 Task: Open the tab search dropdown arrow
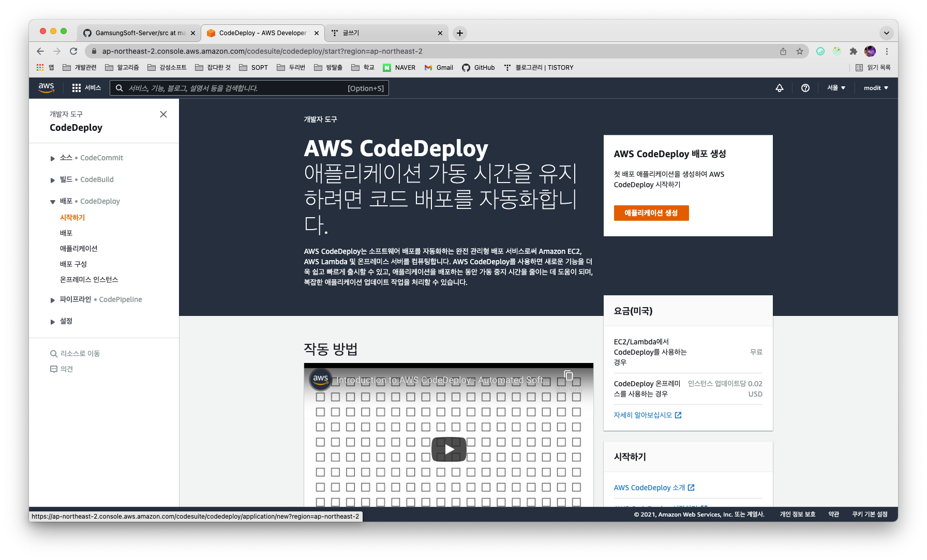tap(887, 33)
